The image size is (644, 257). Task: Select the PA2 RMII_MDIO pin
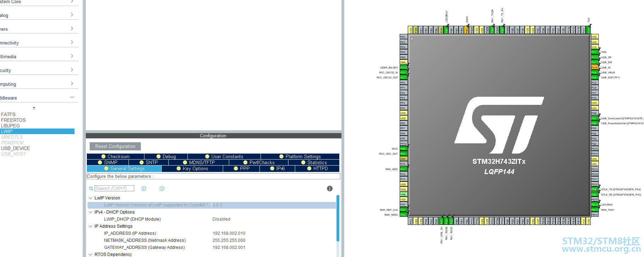[x=404, y=215]
